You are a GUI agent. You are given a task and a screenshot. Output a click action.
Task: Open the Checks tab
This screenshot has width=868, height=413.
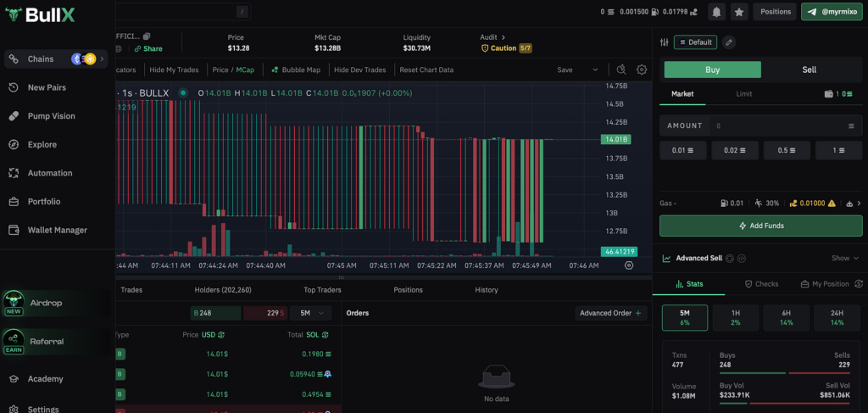click(x=762, y=283)
